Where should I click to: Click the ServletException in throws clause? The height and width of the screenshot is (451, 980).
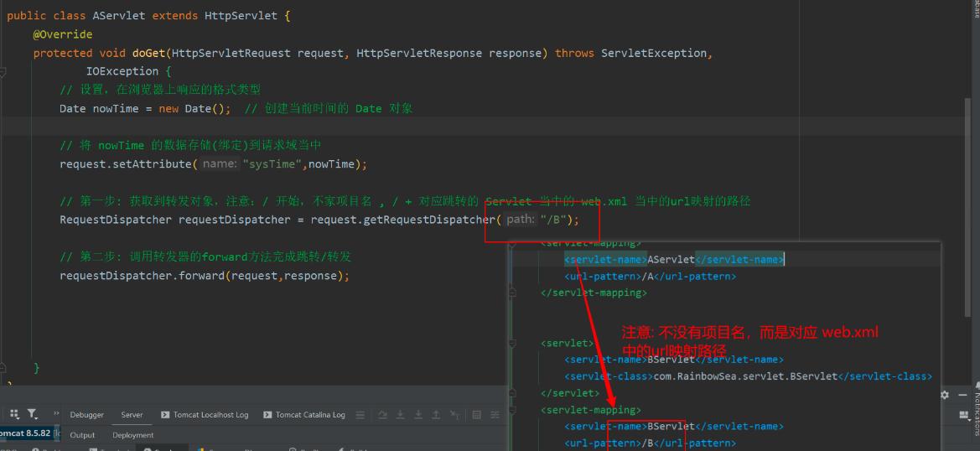click(654, 53)
